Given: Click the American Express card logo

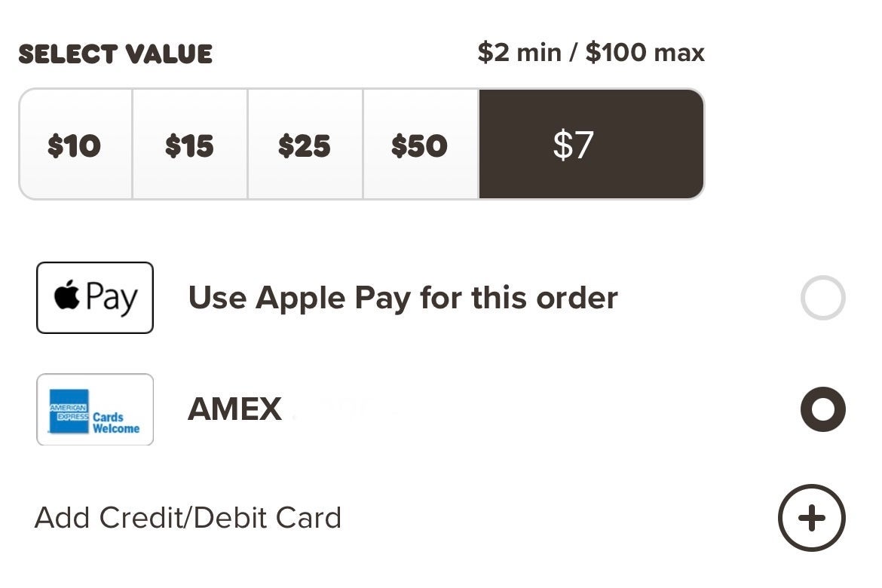Looking at the screenshot, I should tap(95, 409).
